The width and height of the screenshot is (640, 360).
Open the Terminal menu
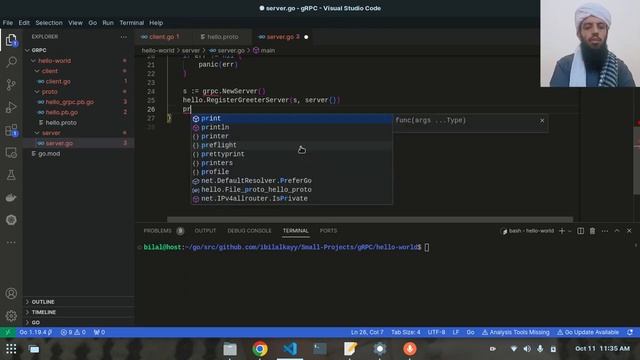[x=131, y=23]
